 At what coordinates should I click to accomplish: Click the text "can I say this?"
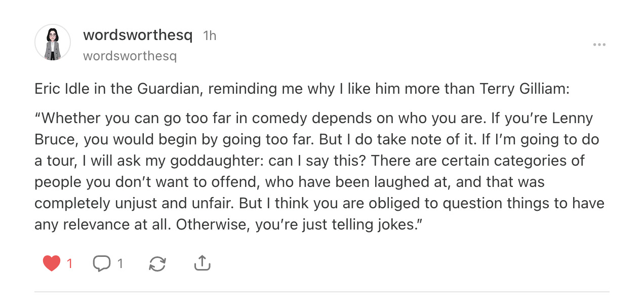tap(319, 161)
